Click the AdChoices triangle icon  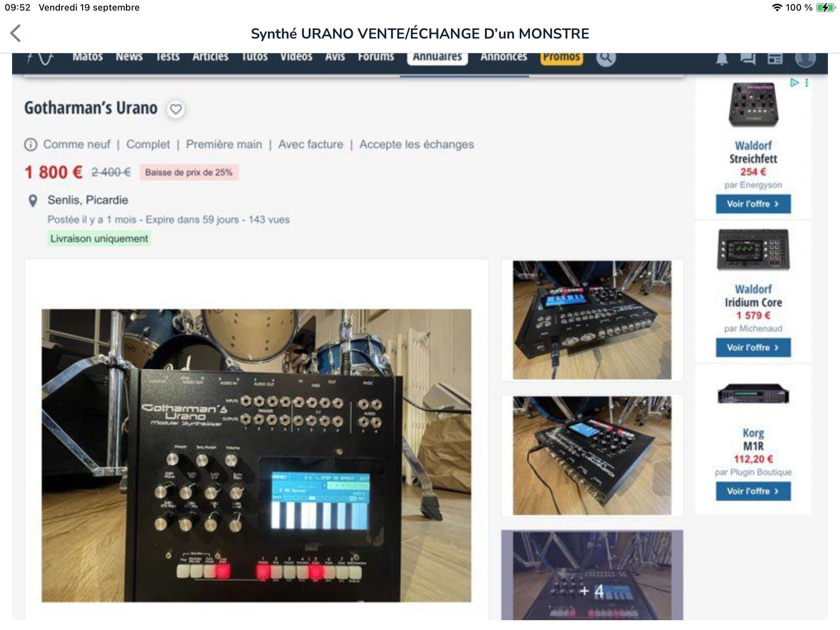click(794, 83)
